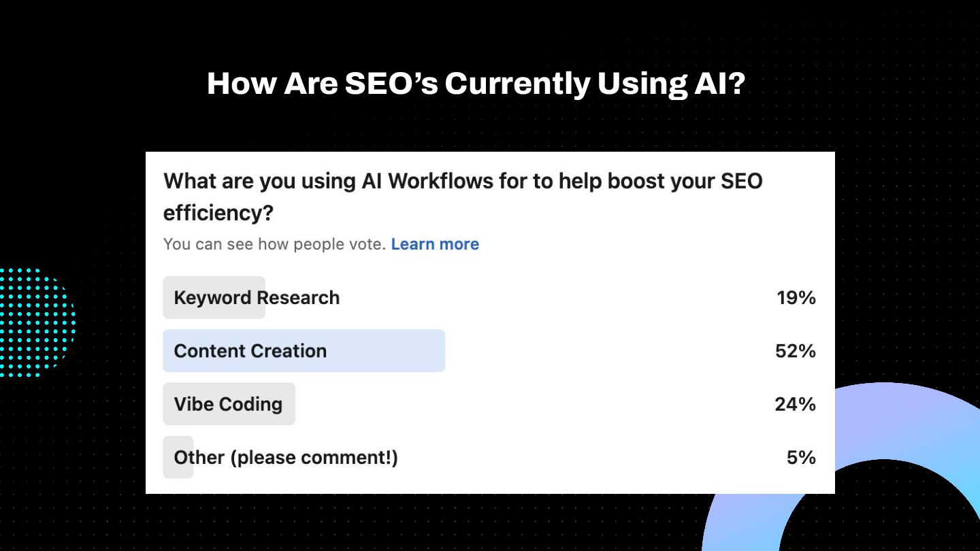
Task: Click the word 'efficiency?' in the poll question
Action: click(x=218, y=214)
